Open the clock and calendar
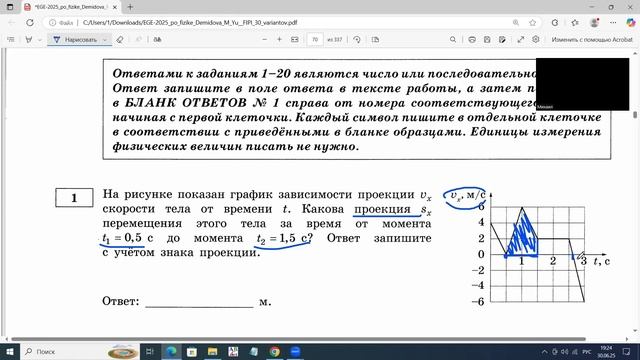The image size is (640, 360). pyautogui.click(x=607, y=351)
